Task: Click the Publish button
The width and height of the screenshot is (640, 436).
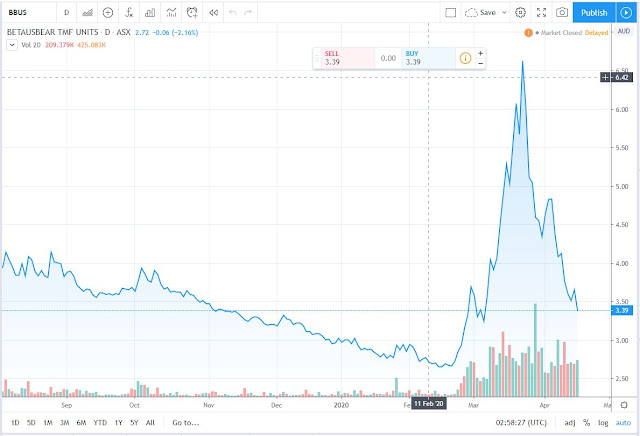Action: (594, 13)
